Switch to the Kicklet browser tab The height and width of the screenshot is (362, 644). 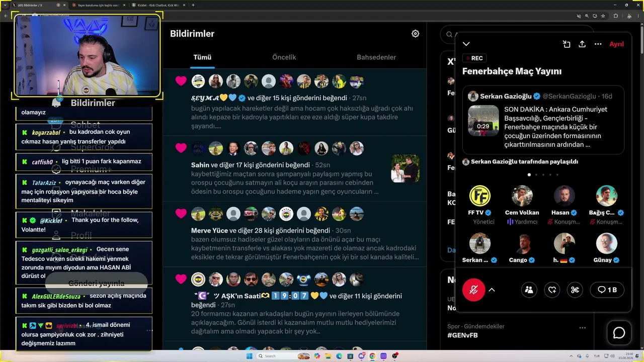coord(158,5)
